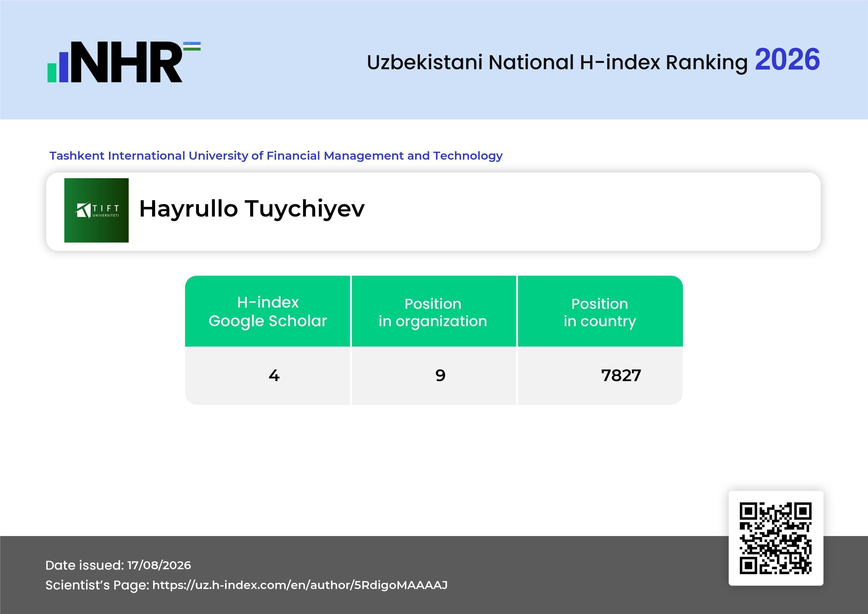Click the country position value 7827
This screenshot has width=868, height=614.
click(621, 376)
